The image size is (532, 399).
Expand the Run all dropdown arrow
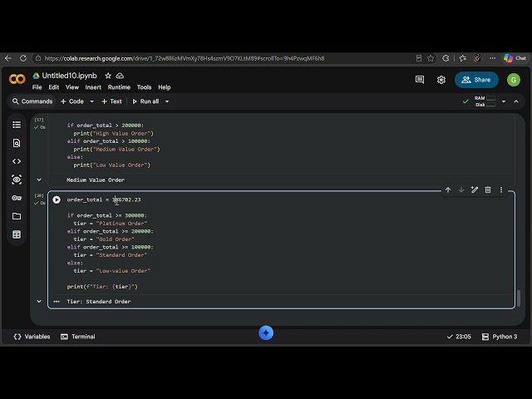pyautogui.click(x=167, y=101)
